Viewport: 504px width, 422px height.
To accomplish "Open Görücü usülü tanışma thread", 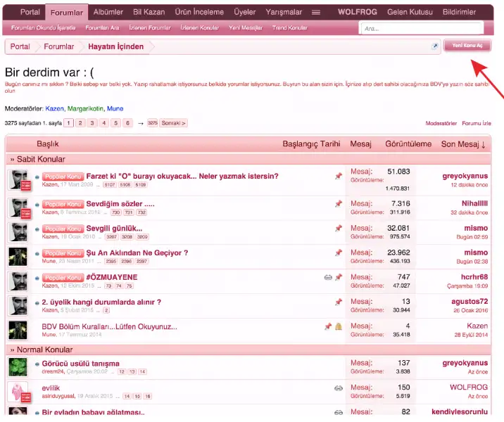I will pyautogui.click(x=81, y=364).
